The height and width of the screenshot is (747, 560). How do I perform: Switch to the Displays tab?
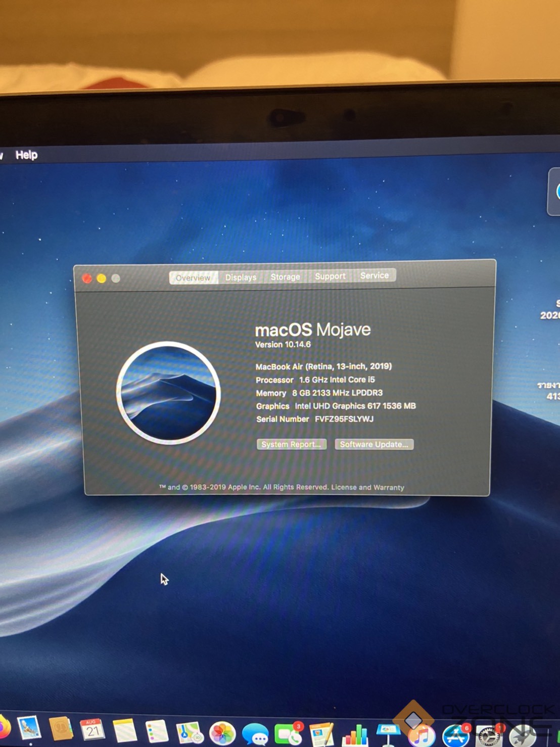pos(241,277)
